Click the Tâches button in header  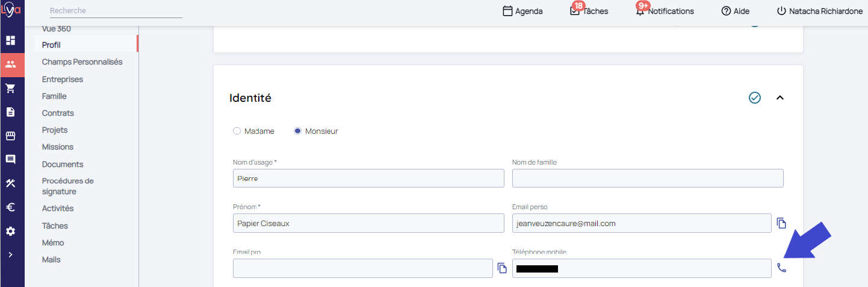589,11
